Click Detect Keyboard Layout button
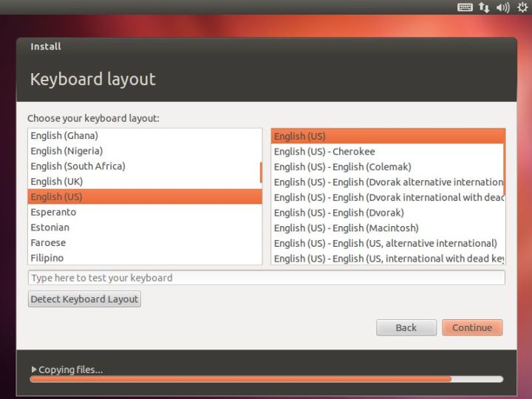 (x=84, y=299)
